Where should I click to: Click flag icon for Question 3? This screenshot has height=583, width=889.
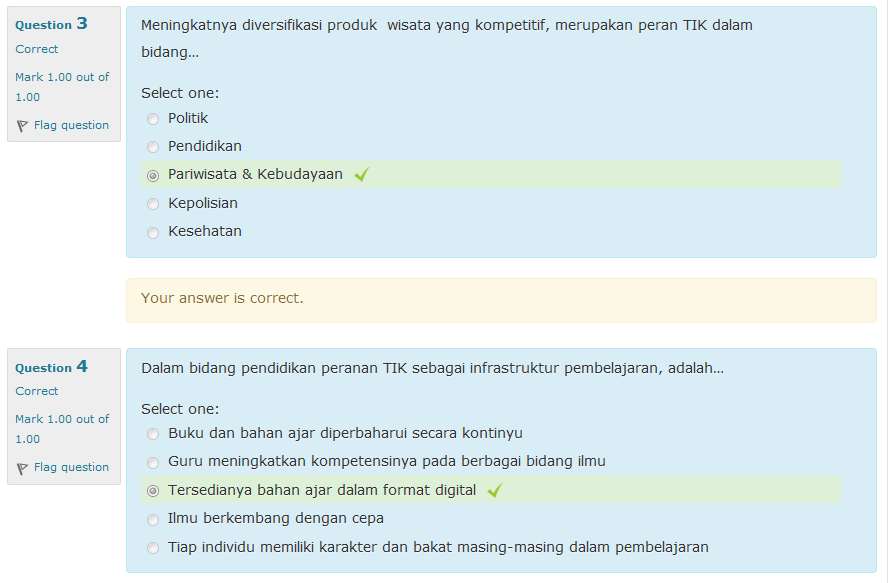[22, 126]
